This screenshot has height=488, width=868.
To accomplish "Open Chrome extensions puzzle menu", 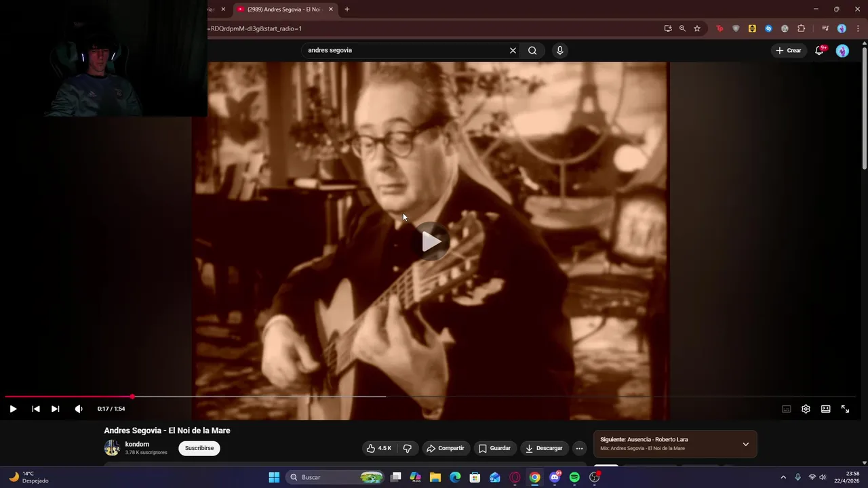I will [x=802, y=28].
